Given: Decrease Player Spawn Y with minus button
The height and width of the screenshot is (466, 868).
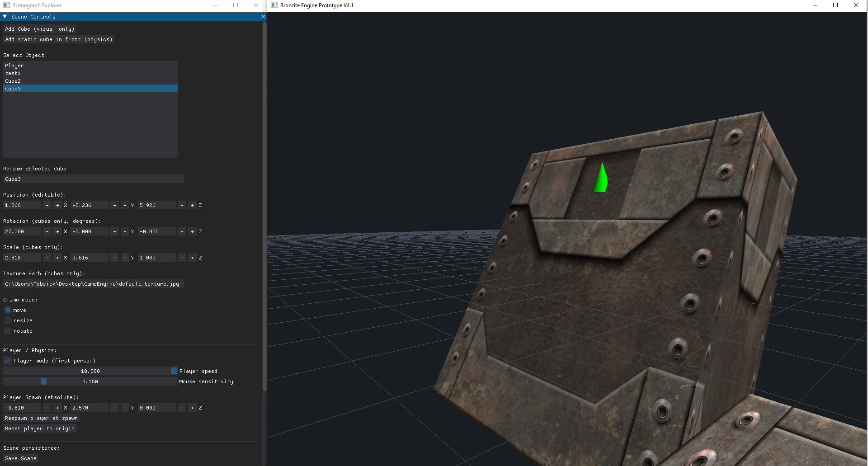Looking at the screenshot, I should tap(114, 408).
